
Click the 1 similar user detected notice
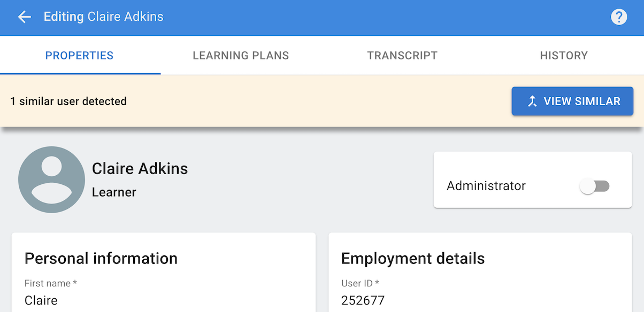click(x=68, y=101)
